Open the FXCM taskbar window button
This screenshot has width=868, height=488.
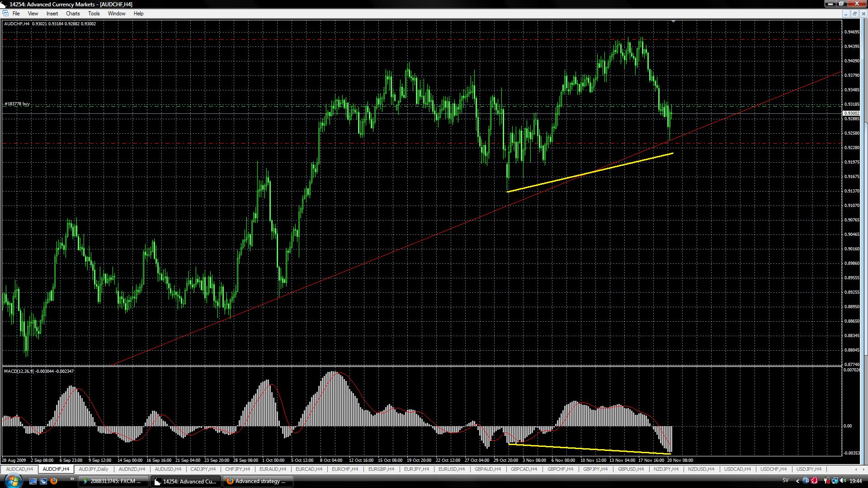[113, 481]
